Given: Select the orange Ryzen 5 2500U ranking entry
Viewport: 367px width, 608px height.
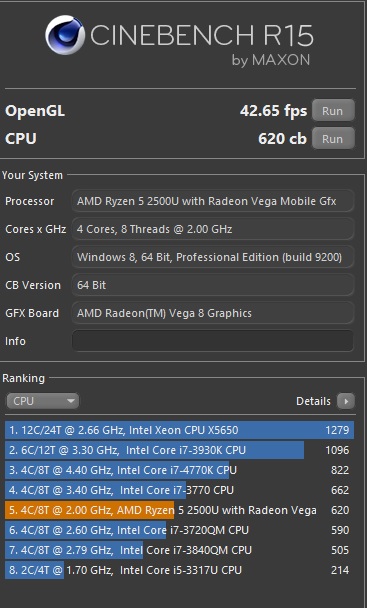Looking at the screenshot, I should (179, 510).
